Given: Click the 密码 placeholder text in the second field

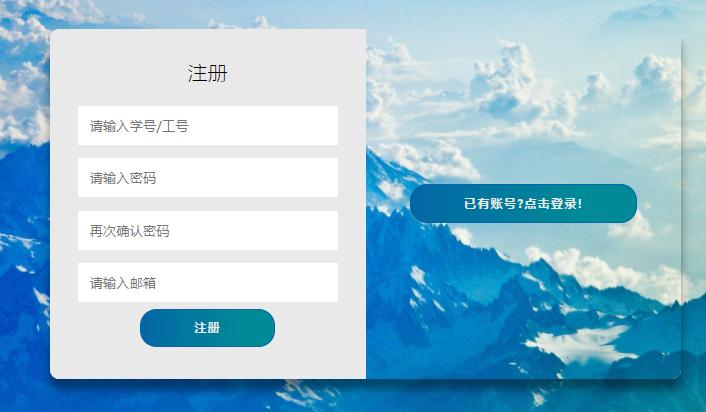Looking at the screenshot, I should pos(143,178).
